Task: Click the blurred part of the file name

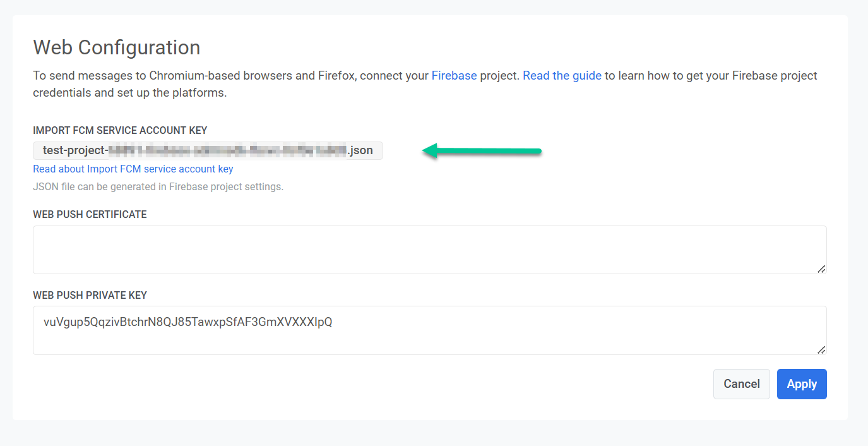Action: pyautogui.click(x=227, y=151)
